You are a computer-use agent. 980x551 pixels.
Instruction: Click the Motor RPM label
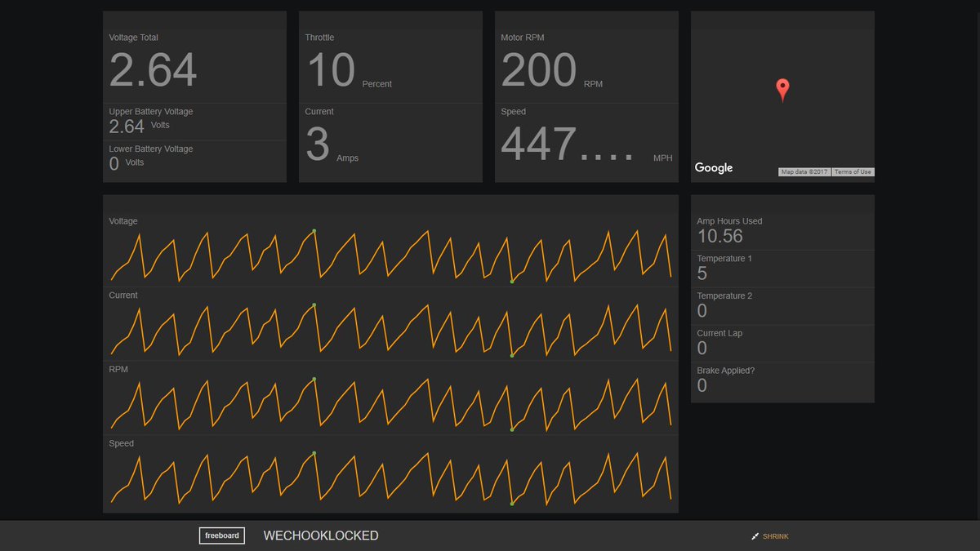tap(523, 38)
